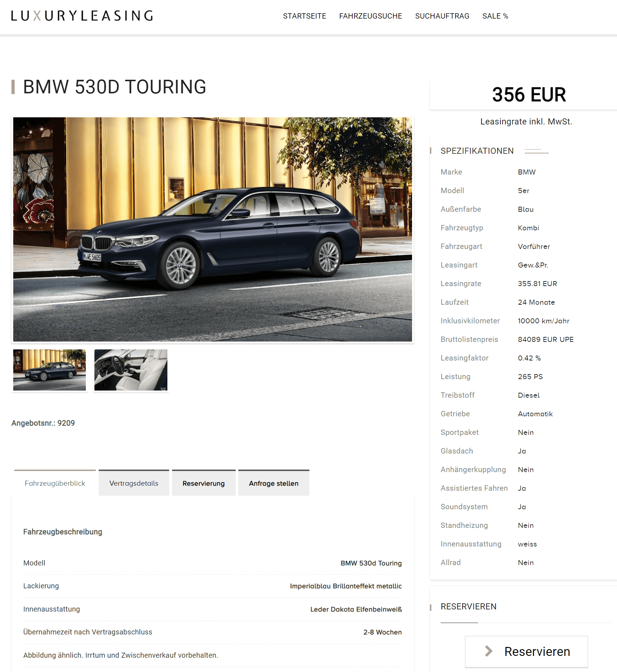Open the SUCHAUFTRAG navigation link
The height and width of the screenshot is (672, 617).
442,16
